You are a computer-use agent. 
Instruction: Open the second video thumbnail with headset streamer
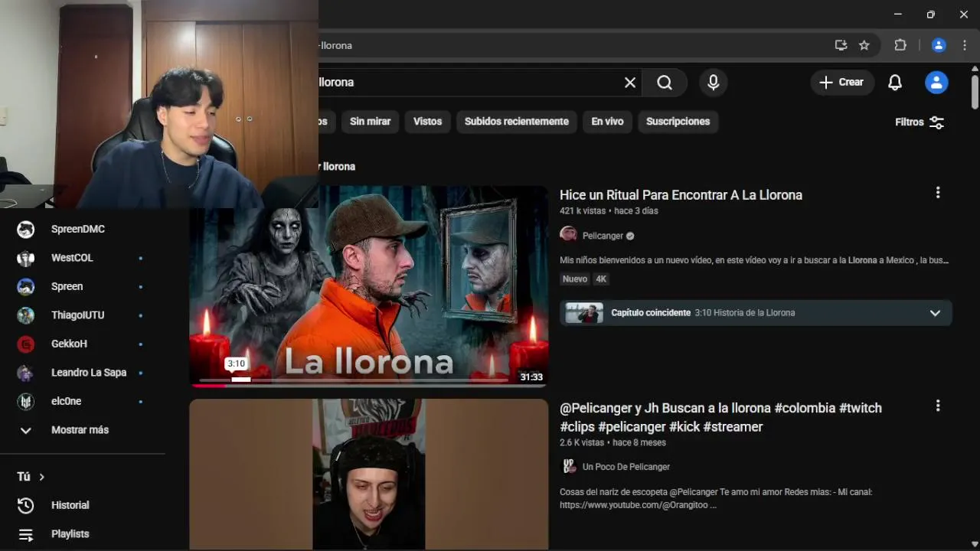pyautogui.click(x=369, y=474)
